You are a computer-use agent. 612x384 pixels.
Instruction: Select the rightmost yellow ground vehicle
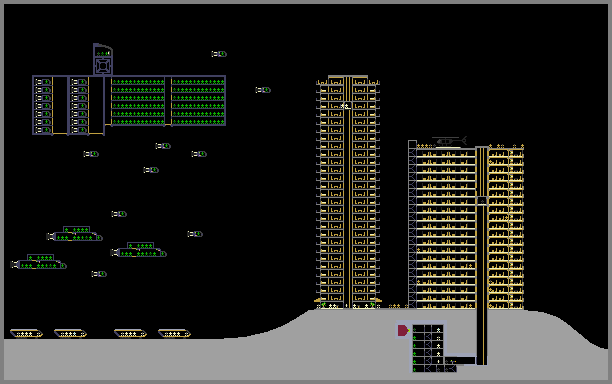pos(174,333)
